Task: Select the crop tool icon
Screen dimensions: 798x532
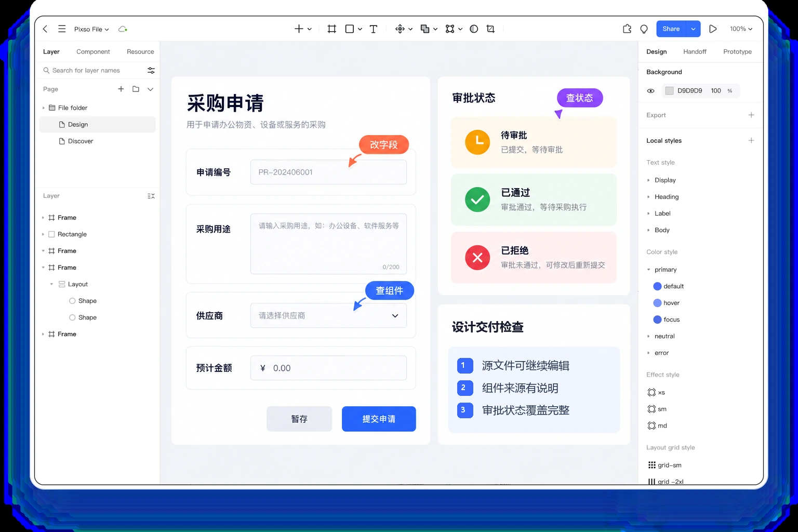Action: tap(490, 29)
